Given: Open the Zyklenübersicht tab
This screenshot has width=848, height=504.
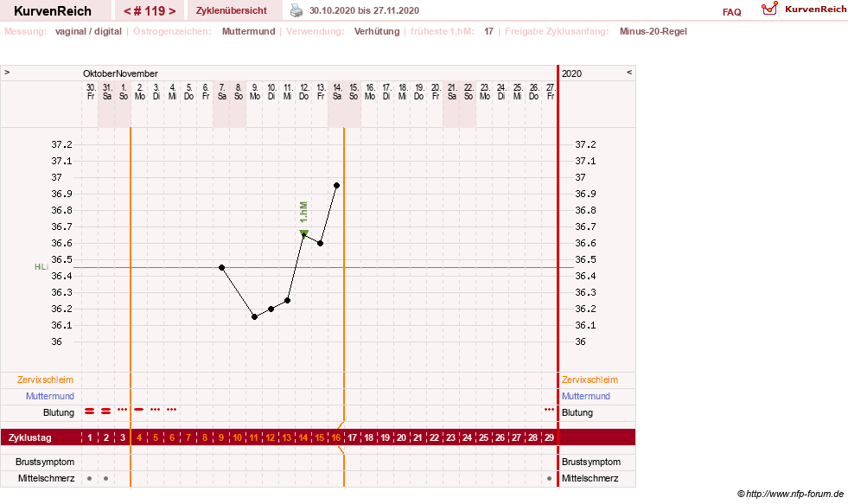Looking at the screenshot, I should 232,10.
